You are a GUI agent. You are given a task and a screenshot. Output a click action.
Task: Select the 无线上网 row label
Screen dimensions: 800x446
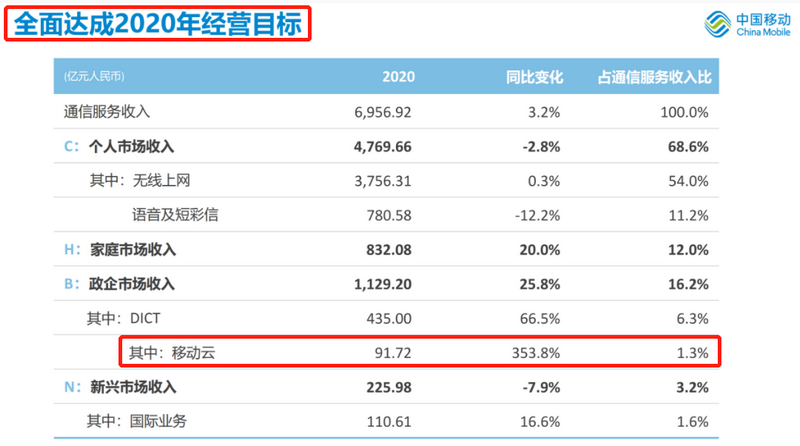(165, 180)
